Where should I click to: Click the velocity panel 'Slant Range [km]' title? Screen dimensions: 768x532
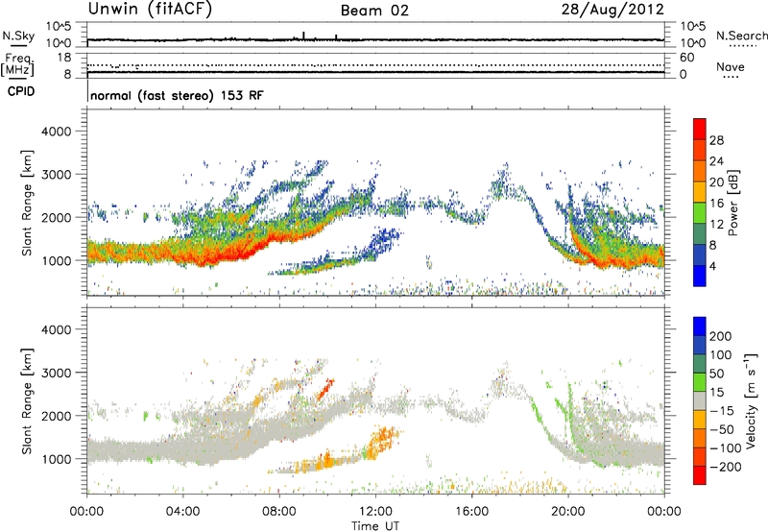pyautogui.click(x=27, y=401)
